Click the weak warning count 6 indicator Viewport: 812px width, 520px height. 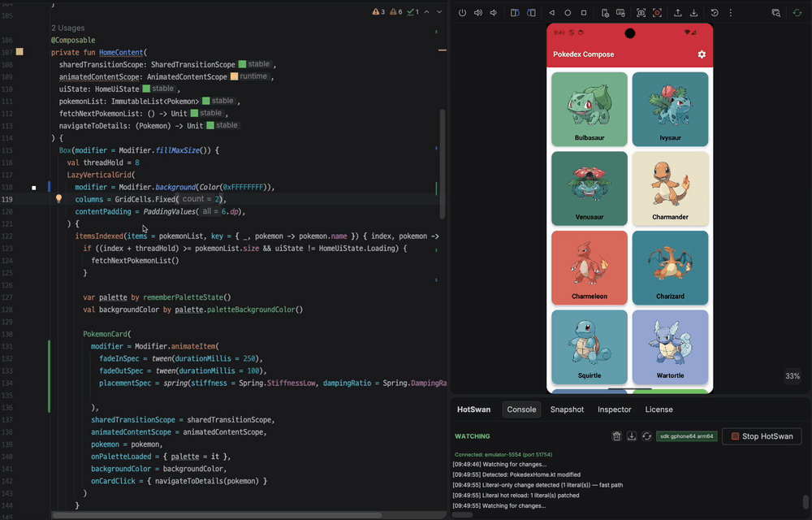(x=395, y=12)
